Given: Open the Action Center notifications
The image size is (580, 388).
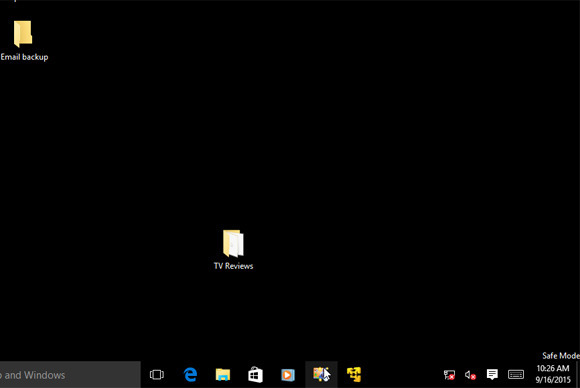Looking at the screenshot, I should tap(492, 374).
